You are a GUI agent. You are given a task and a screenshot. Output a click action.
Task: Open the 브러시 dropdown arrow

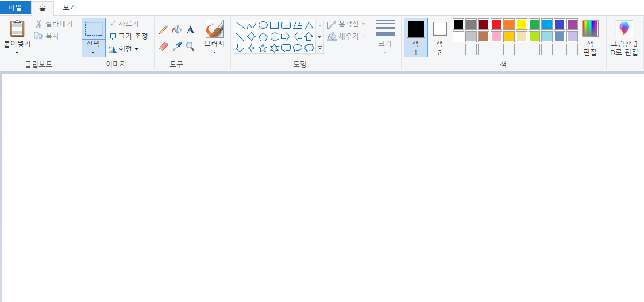tap(214, 52)
